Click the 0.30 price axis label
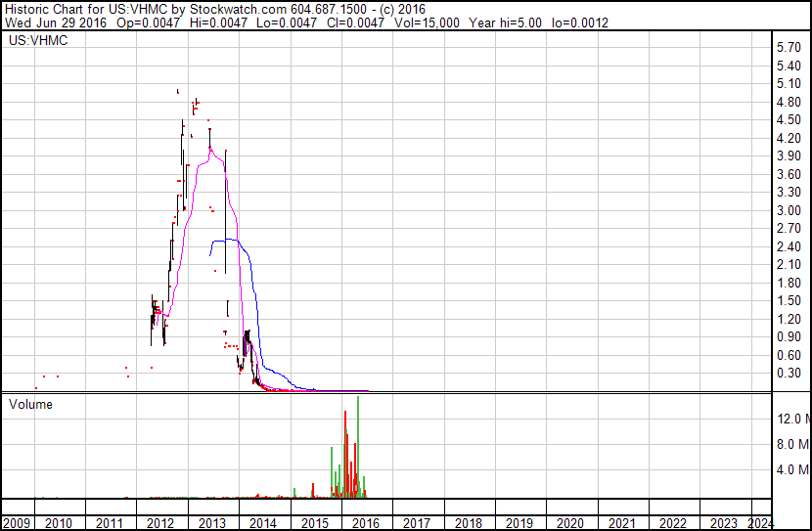The image size is (812, 531). 789,374
